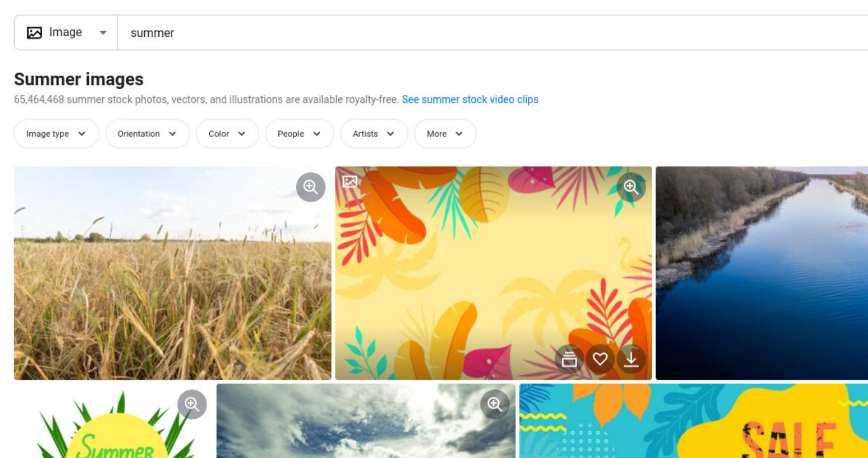Download the tropical leaves illustration

pyautogui.click(x=631, y=360)
